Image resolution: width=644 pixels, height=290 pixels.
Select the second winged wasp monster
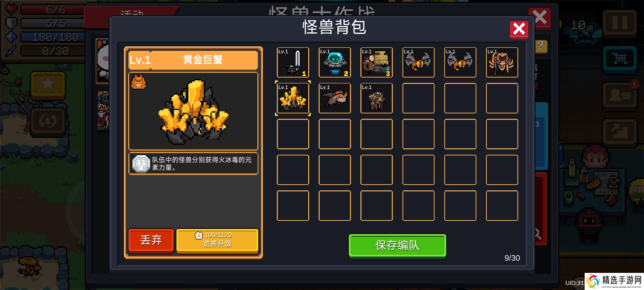tap(460, 62)
